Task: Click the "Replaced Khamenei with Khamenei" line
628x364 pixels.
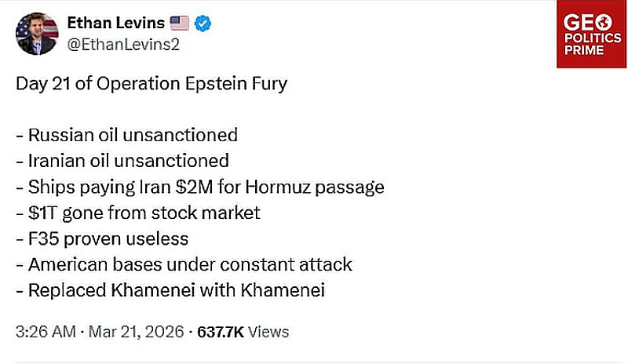Action: click(x=170, y=290)
